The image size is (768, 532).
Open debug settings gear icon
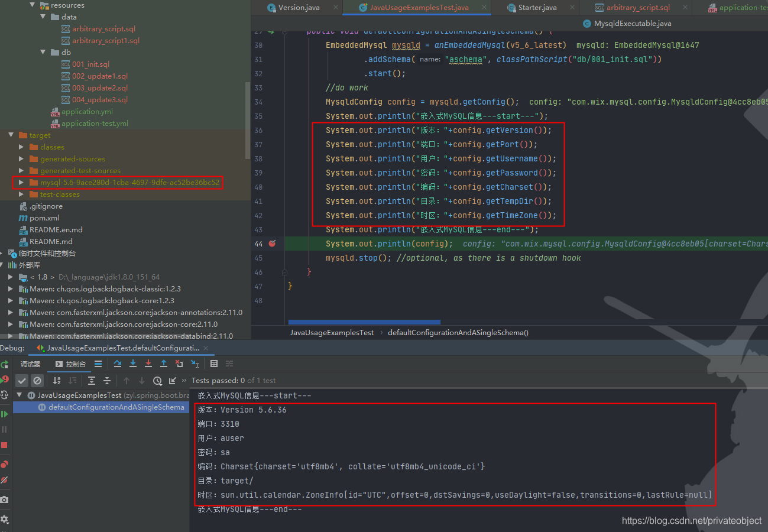pyautogui.click(x=4, y=519)
